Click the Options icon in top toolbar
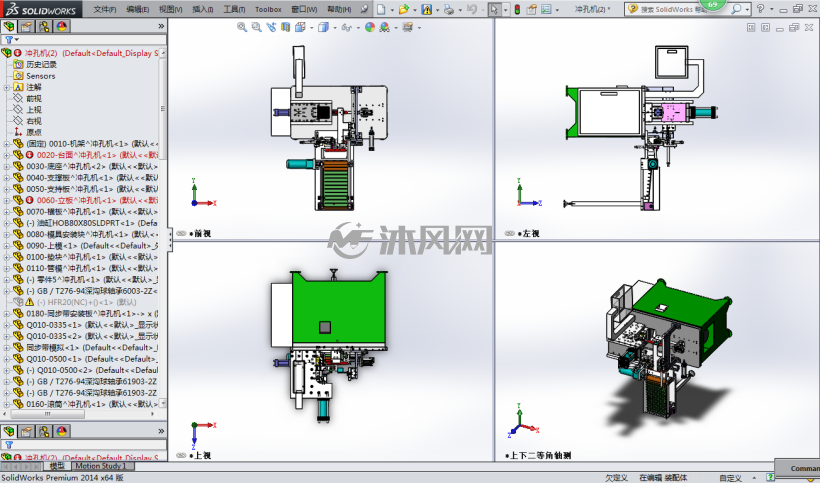The width and height of the screenshot is (820, 483). [546, 9]
